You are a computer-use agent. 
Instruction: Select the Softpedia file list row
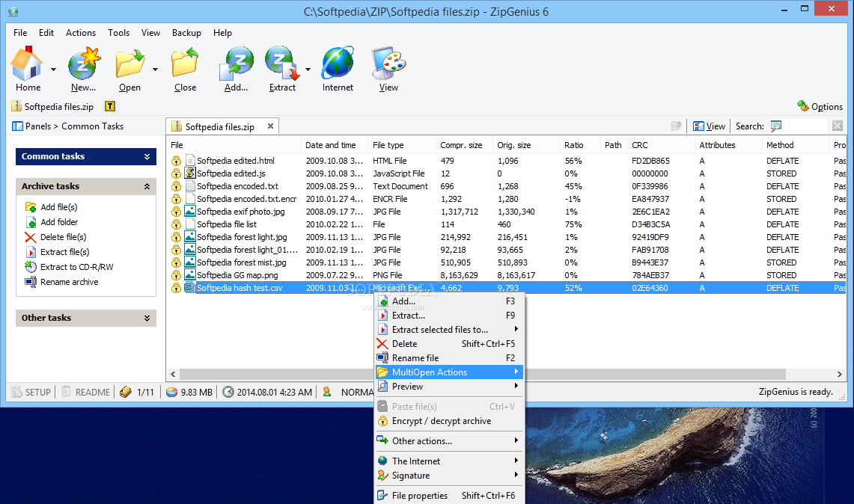(x=508, y=224)
